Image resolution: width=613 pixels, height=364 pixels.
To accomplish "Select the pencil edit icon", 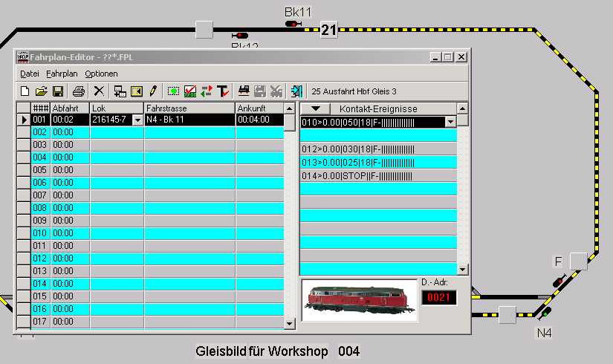I will point(153,91).
